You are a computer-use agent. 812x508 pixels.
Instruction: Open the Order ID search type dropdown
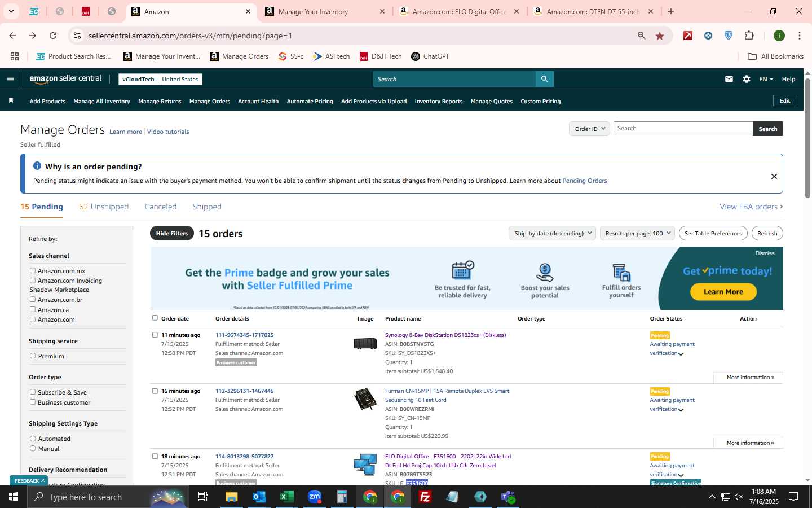(x=589, y=129)
